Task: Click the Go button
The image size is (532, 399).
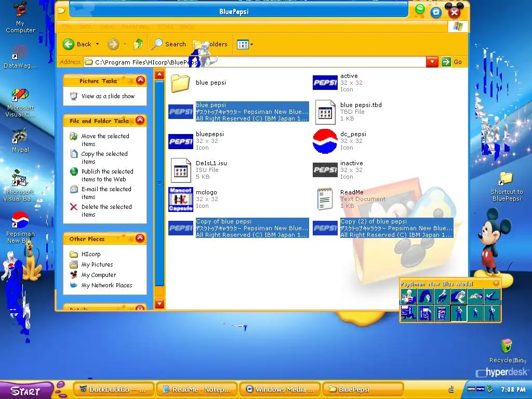Action: click(x=452, y=62)
